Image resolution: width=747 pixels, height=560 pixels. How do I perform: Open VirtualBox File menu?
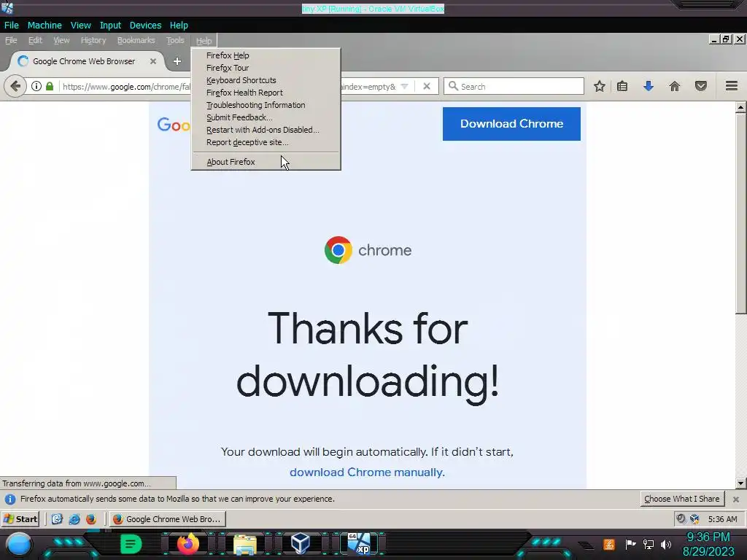click(x=12, y=26)
